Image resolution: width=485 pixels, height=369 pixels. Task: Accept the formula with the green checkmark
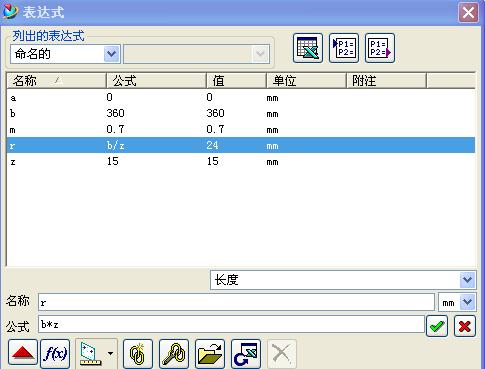pyautogui.click(x=437, y=326)
